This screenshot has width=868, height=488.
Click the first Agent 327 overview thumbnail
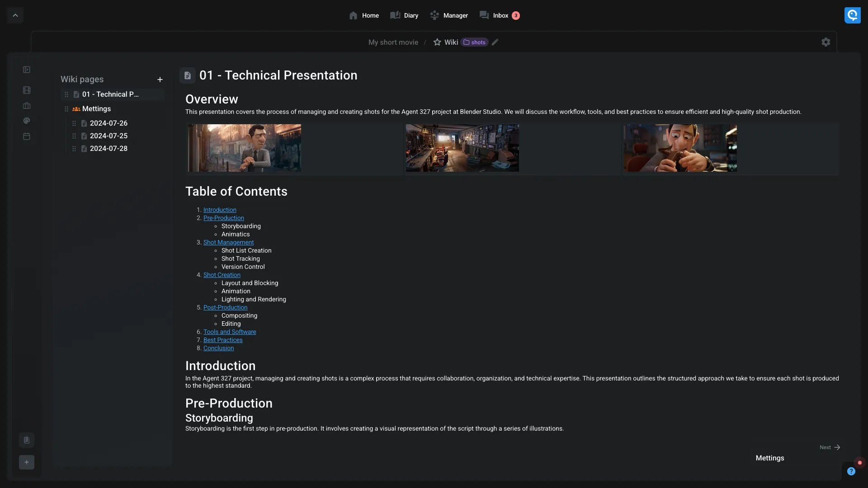244,148
